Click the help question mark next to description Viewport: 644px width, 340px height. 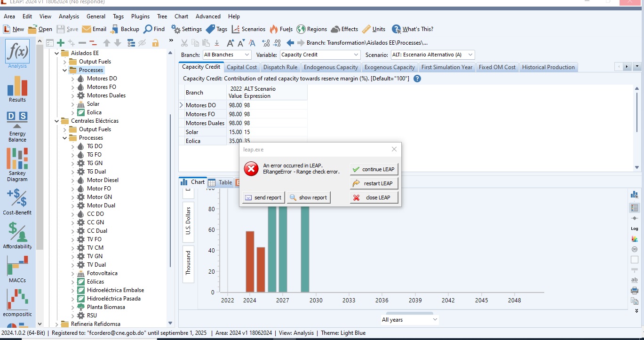[417, 79]
